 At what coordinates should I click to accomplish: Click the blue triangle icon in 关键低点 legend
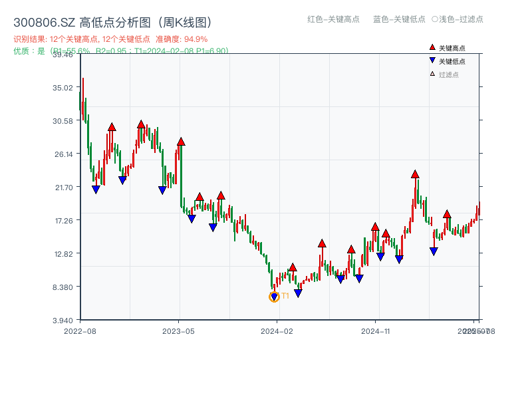(x=432, y=61)
